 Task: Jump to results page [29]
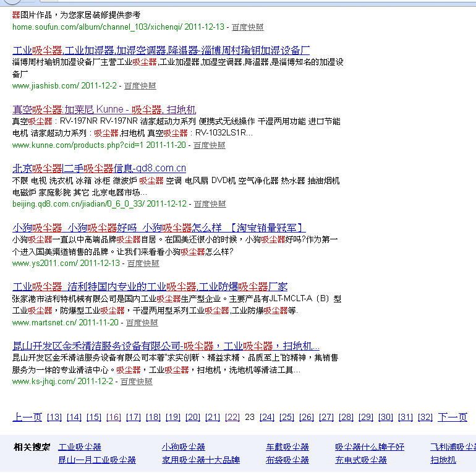366,417
